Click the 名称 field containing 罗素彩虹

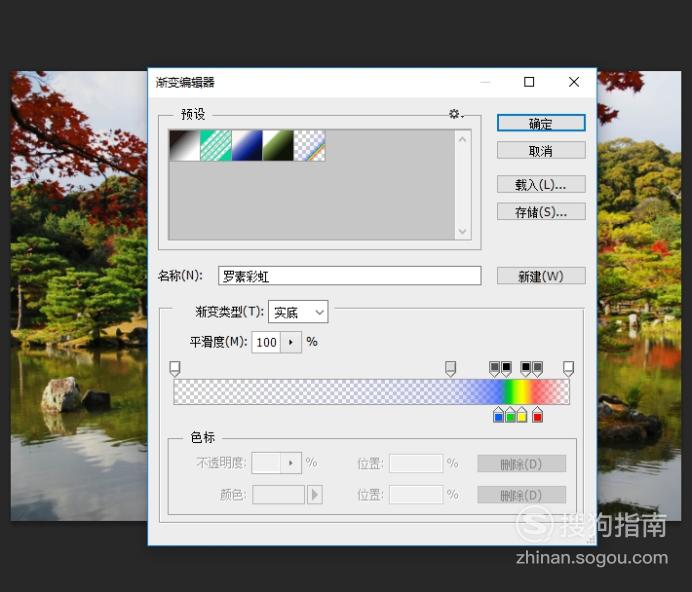click(x=350, y=276)
